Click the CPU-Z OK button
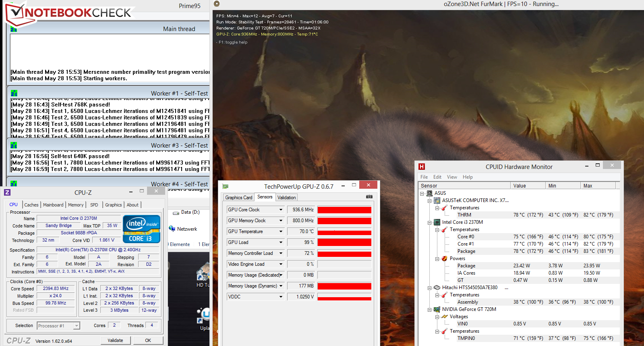This screenshot has height=346, width=644. [x=148, y=340]
